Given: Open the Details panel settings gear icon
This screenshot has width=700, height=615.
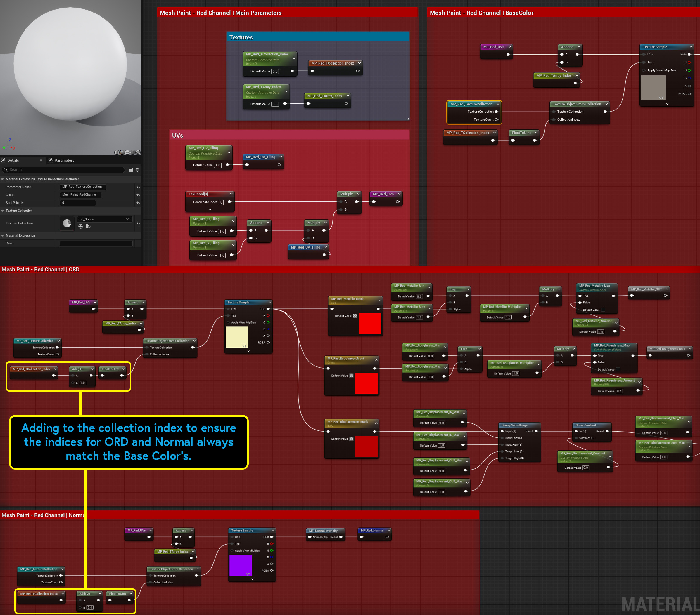Looking at the screenshot, I should click(138, 170).
